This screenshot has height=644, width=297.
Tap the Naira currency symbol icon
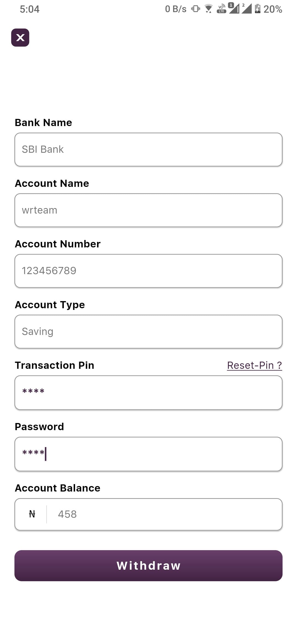click(32, 514)
